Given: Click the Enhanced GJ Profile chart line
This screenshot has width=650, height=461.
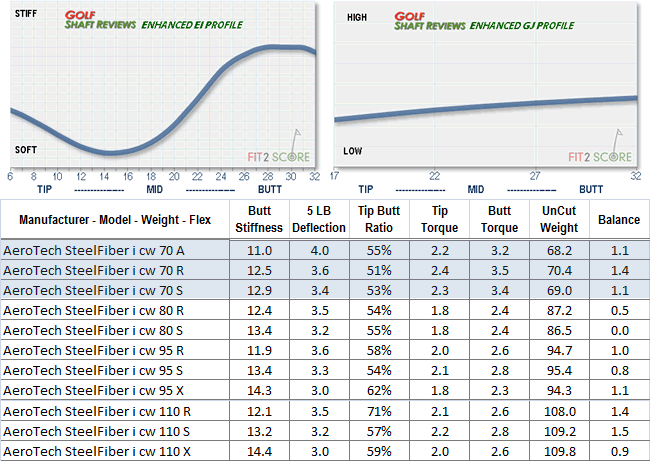Looking at the screenshot, I should coord(485,109).
